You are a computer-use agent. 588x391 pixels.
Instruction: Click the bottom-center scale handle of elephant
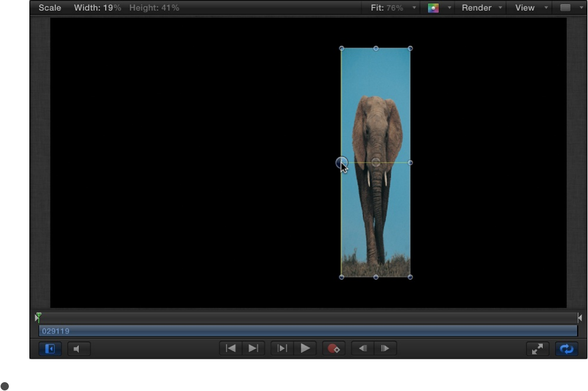376,277
